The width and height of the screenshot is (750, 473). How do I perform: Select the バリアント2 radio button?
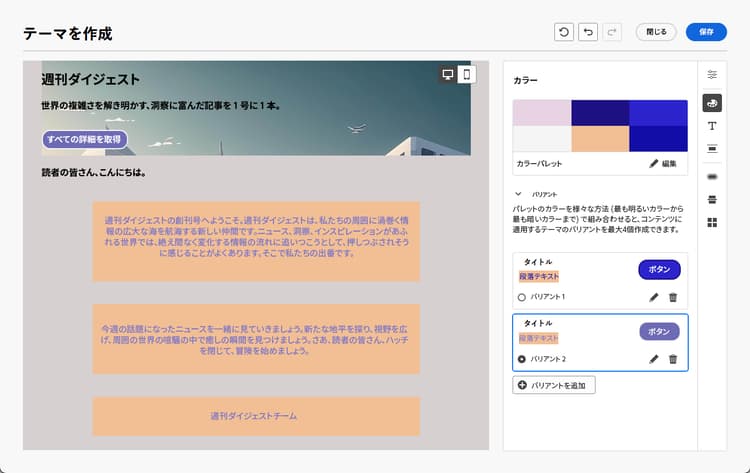pyautogui.click(x=522, y=359)
